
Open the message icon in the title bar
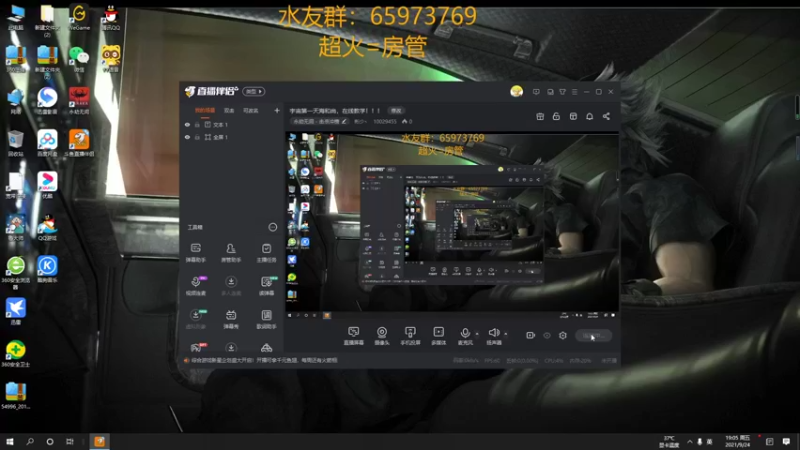536,92
